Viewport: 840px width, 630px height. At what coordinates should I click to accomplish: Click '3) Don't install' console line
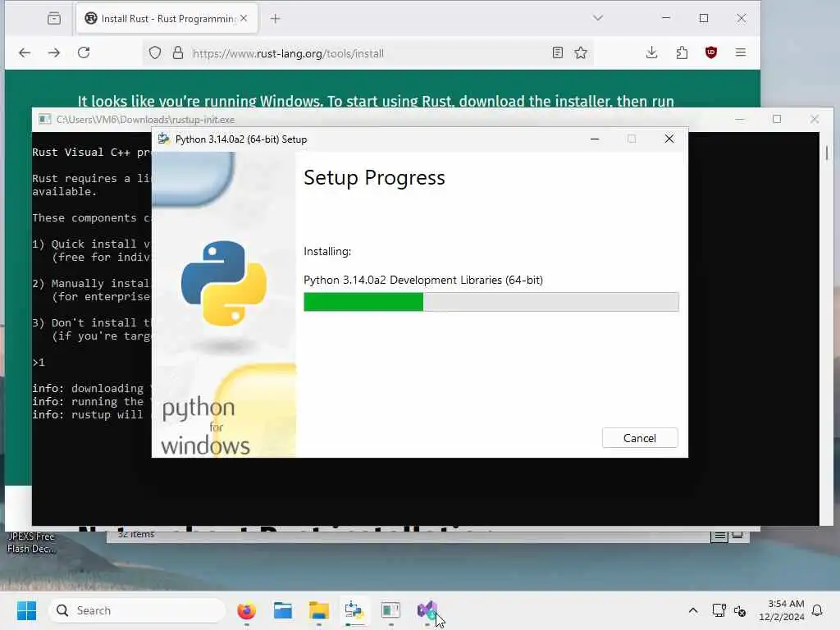[x=92, y=322]
